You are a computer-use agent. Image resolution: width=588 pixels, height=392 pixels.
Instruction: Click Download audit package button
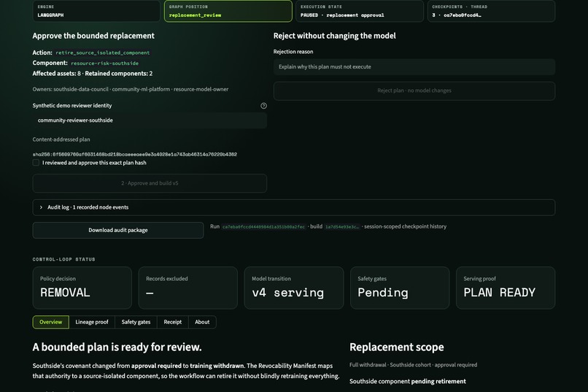click(x=118, y=230)
